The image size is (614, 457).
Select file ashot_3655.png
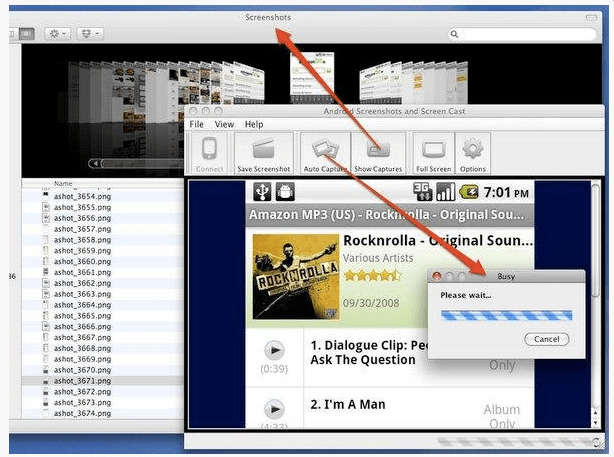[x=82, y=207]
